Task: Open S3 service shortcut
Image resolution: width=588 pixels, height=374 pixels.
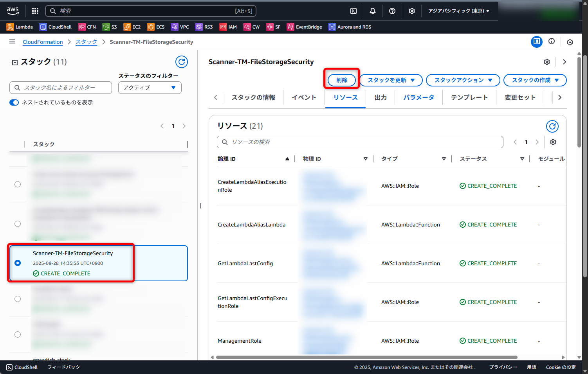Action: 110,27
